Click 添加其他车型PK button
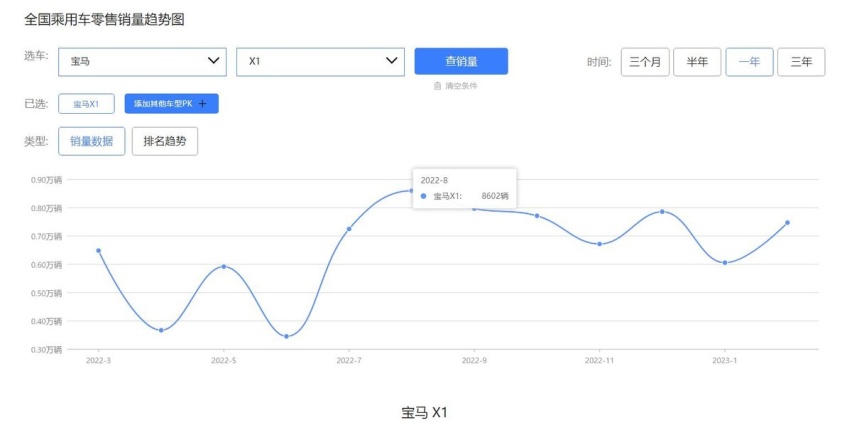Image resolution: width=852 pixels, height=430 pixels. (172, 104)
